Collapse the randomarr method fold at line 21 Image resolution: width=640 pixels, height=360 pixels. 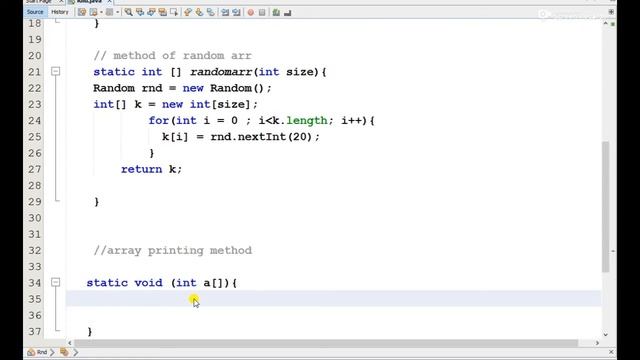tap(56, 71)
